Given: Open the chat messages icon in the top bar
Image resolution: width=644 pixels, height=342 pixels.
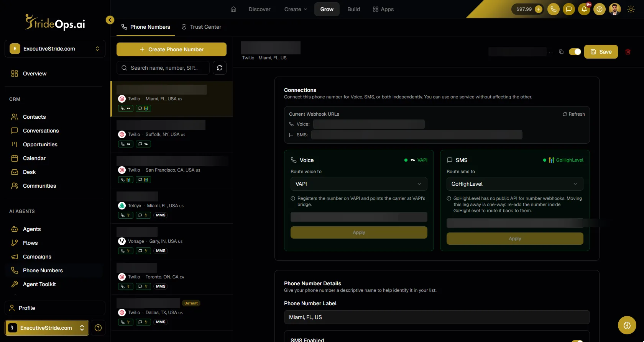Looking at the screenshot, I should tap(569, 9).
